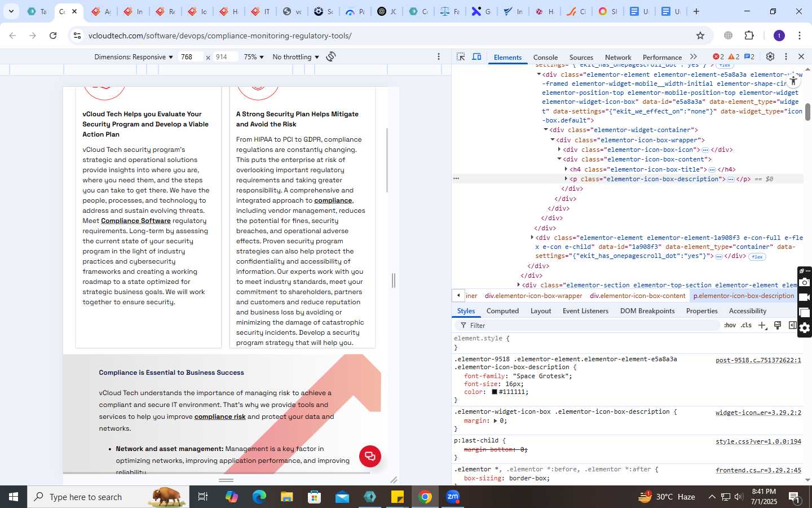Click the viewport width field showing 768
The image size is (812, 508).
[191, 56]
